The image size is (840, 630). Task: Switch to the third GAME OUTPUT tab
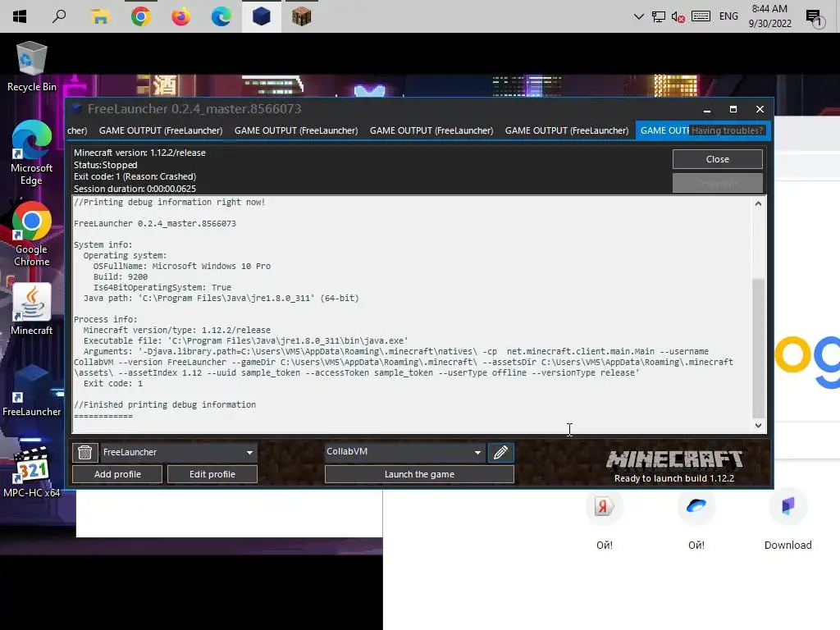tap(431, 130)
